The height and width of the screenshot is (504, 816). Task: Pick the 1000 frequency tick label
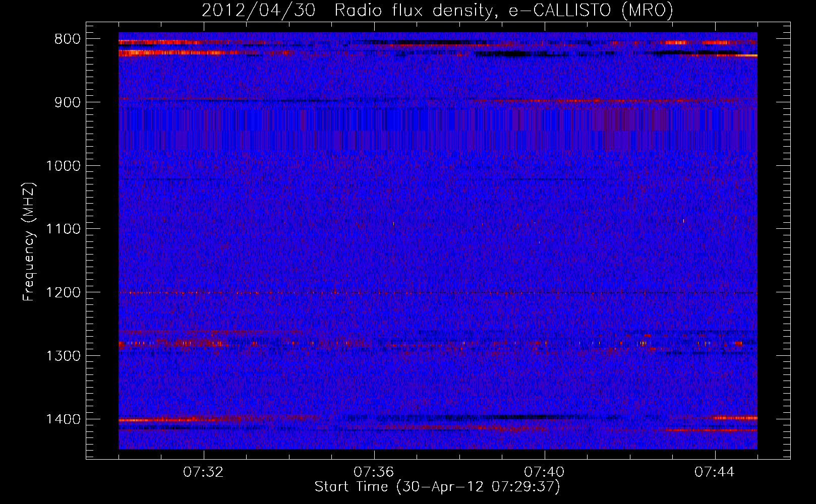point(63,166)
